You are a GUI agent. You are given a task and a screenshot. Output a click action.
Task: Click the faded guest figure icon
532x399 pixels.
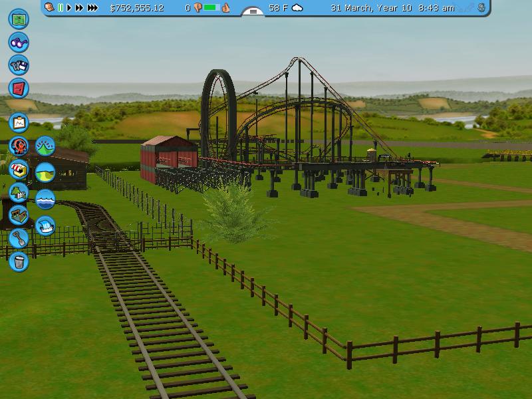point(481,7)
